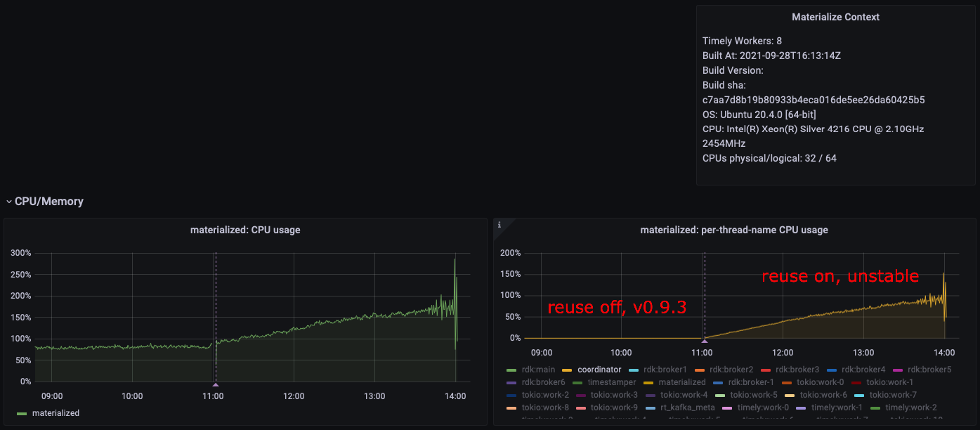Click the Materialize Context panel title
980x430 pixels.
click(835, 16)
